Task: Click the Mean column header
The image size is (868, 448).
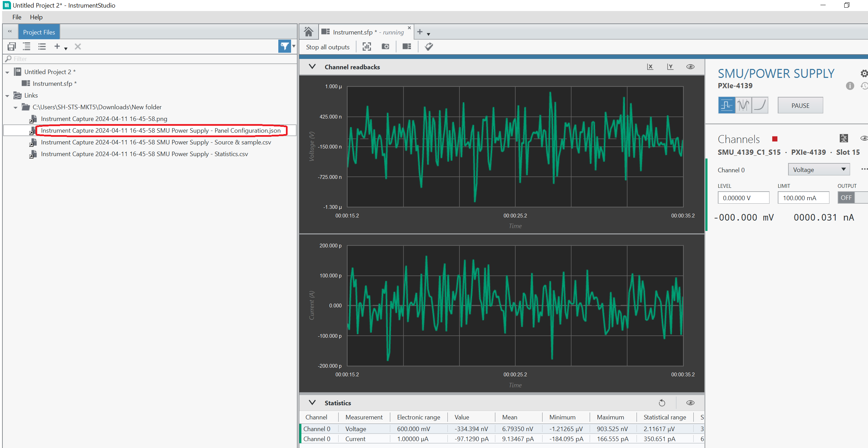Action: tap(509, 417)
